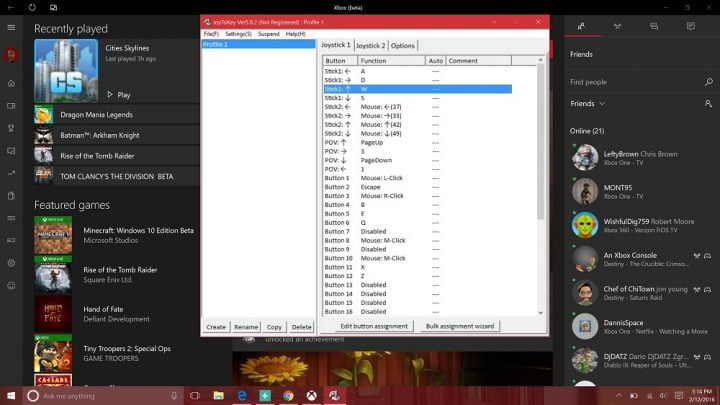Open the Activity alerts tab icon
This screenshot has width=720, height=405.
pos(691,26)
